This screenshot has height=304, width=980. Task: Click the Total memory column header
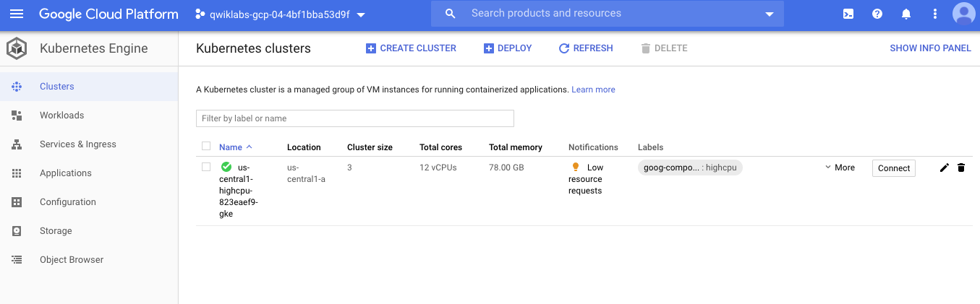tap(516, 147)
